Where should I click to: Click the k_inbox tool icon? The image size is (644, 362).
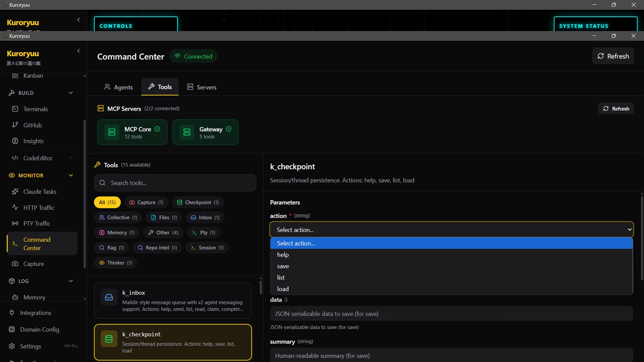click(109, 297)
